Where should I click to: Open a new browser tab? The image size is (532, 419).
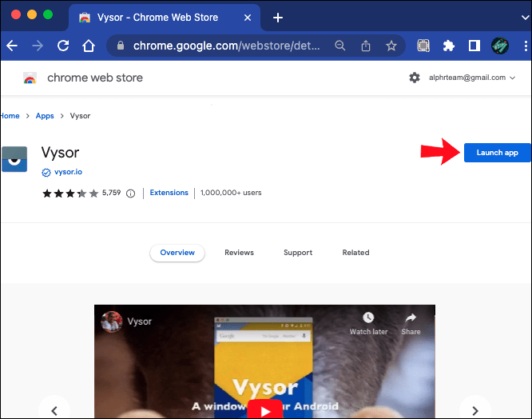point(278,18)
